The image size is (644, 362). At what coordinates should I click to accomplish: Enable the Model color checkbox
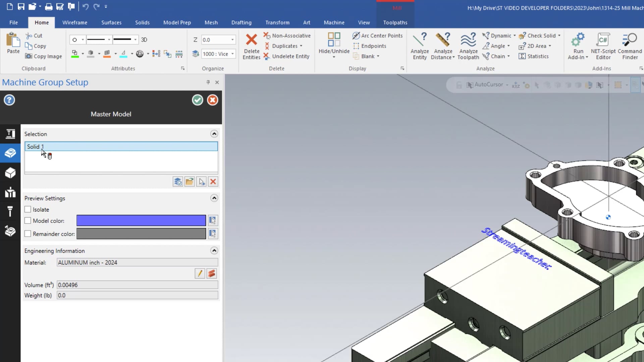(28, 221)
